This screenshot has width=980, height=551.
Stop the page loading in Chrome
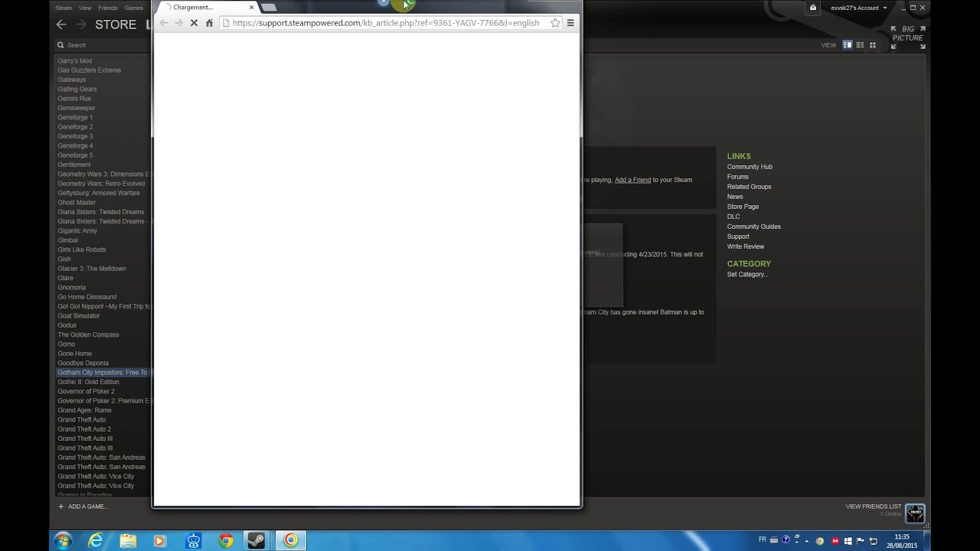click(194, 23)
